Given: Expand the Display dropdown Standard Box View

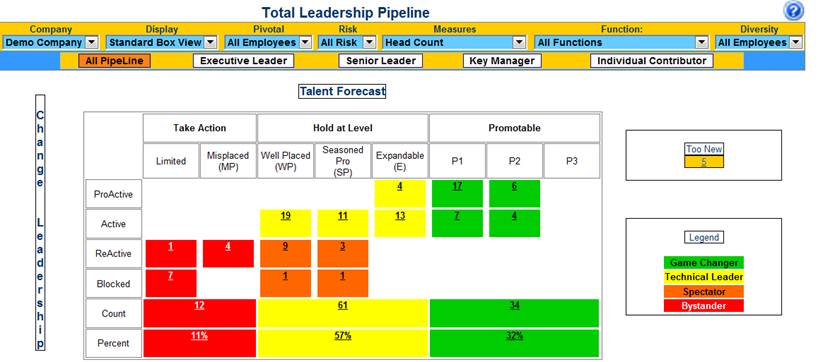Looking at the screenshot, I should 161,42.
